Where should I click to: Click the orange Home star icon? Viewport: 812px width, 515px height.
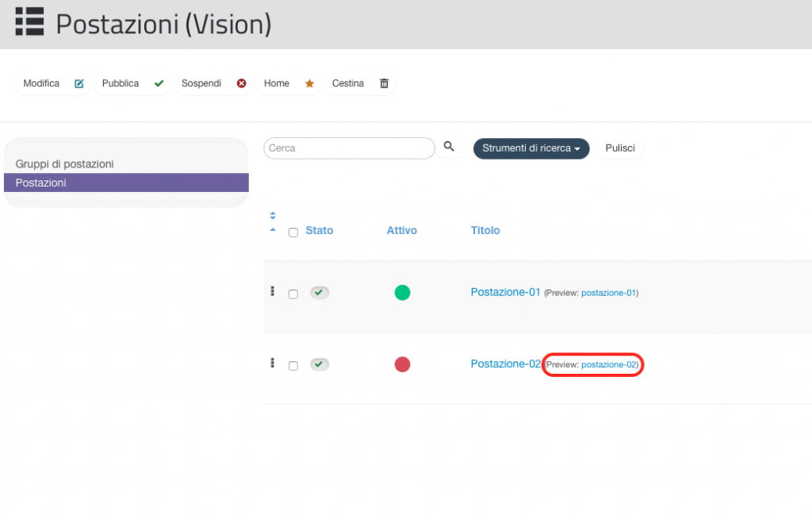click(x=310, y=83)
